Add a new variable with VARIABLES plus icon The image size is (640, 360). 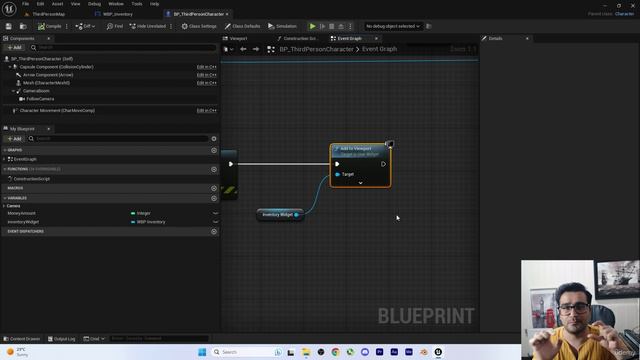coord(214,198)
